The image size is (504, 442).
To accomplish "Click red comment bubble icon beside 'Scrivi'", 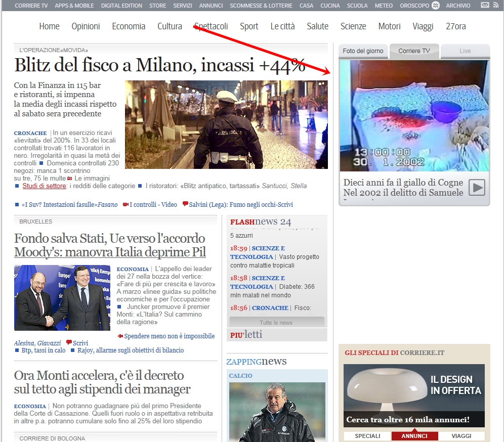I will coord(69,342).
